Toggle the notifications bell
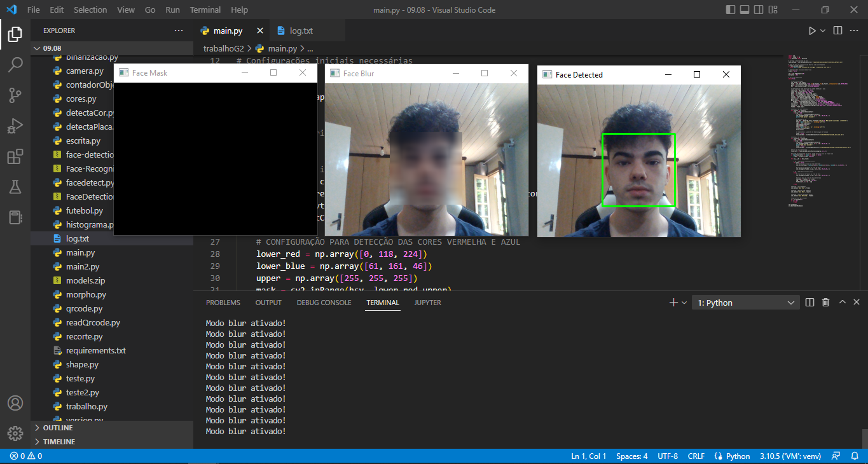 855,456
